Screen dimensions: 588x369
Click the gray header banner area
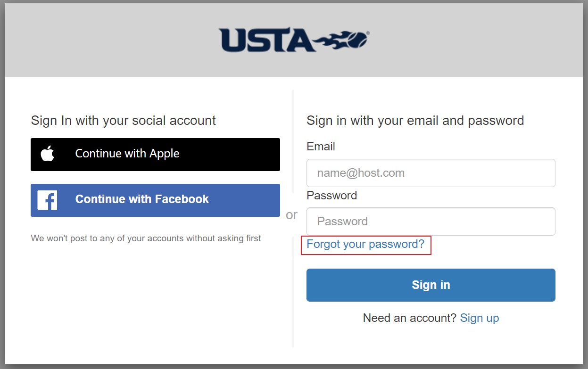click(294, 40)
